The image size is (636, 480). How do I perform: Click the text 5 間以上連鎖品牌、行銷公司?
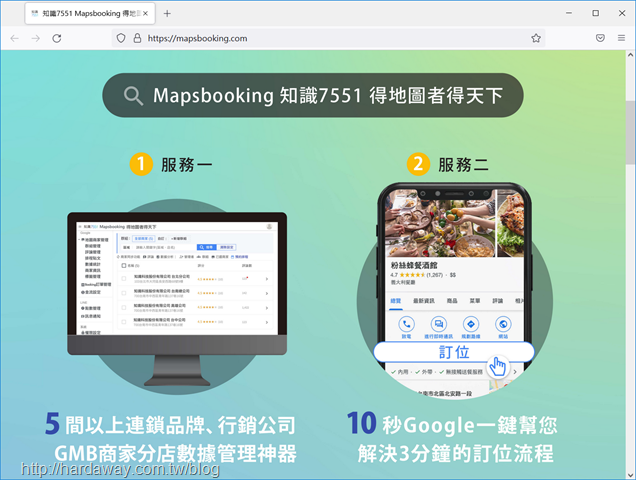tap(170, 424)
